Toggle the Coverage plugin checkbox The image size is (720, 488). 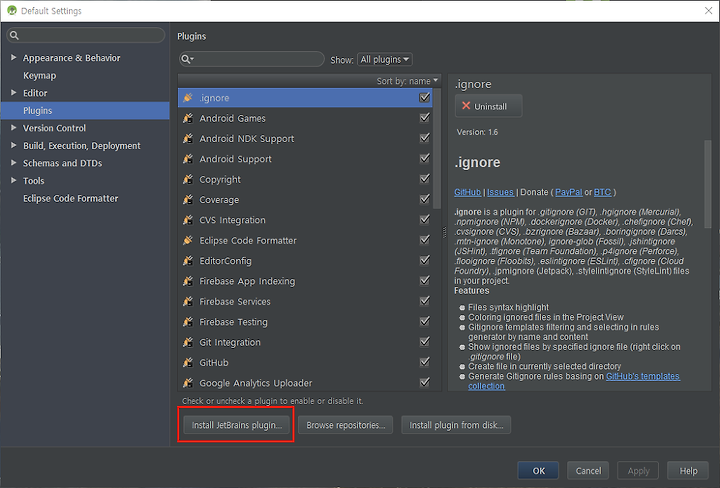click(425, 199)
